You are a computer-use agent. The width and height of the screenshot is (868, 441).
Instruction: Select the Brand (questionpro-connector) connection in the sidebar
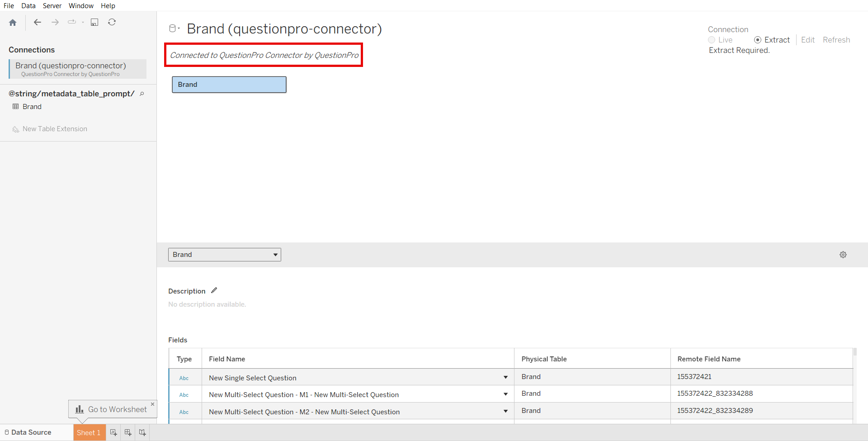click(77, 69)
